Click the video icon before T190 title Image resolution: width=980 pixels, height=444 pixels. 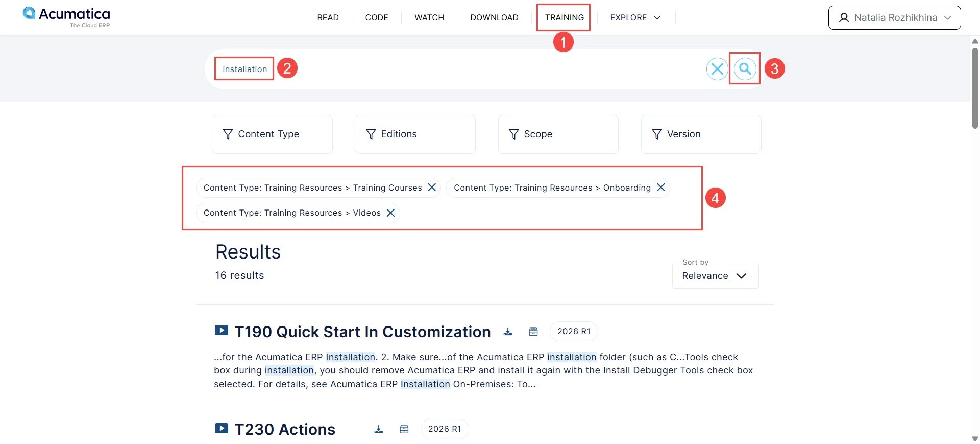(222, 331)
